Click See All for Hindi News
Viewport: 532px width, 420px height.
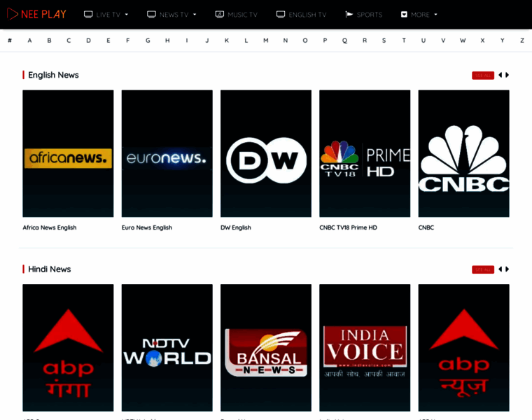[x=483, y=269]
